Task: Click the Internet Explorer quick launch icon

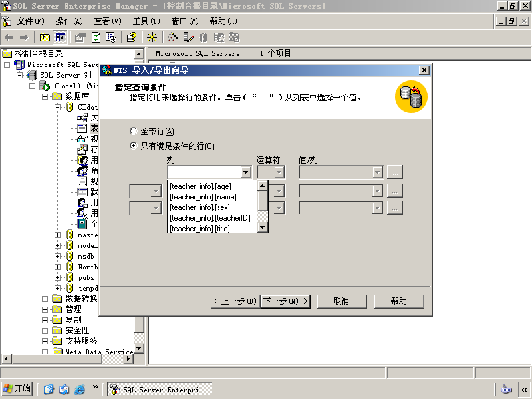Action: tap(80, 389)
